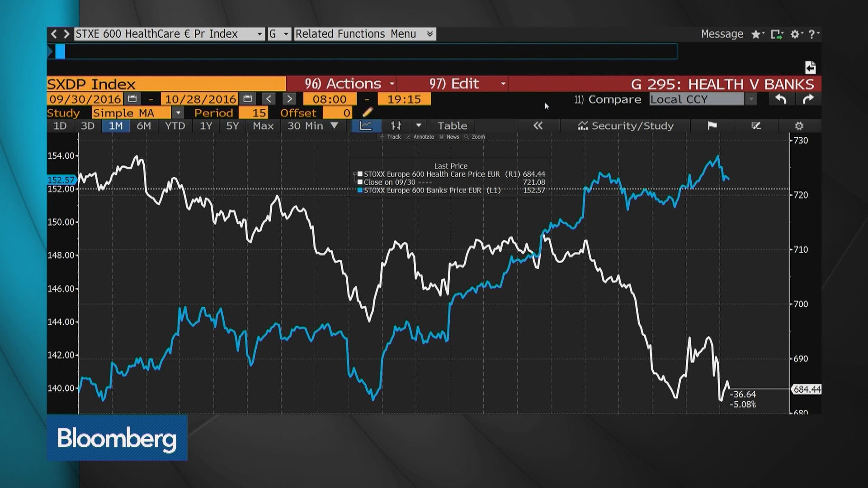Viewport: 868px width, 488px height.
Task: Open chart settings gear icon
Action: pos(799,126)
